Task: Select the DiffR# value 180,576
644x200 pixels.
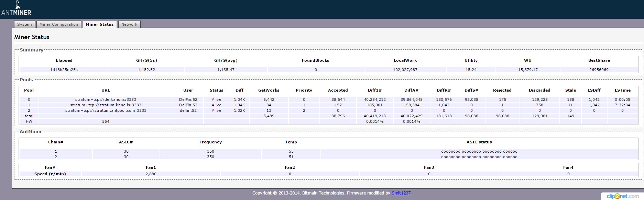Action: tap(444, 99)
